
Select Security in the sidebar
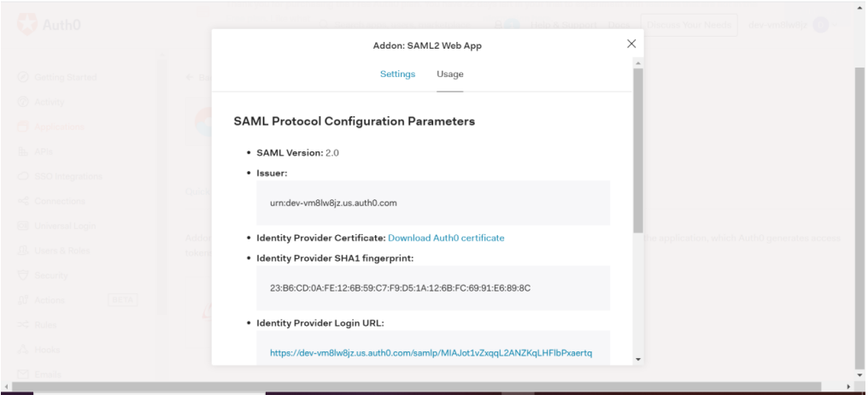coord(51,275)
